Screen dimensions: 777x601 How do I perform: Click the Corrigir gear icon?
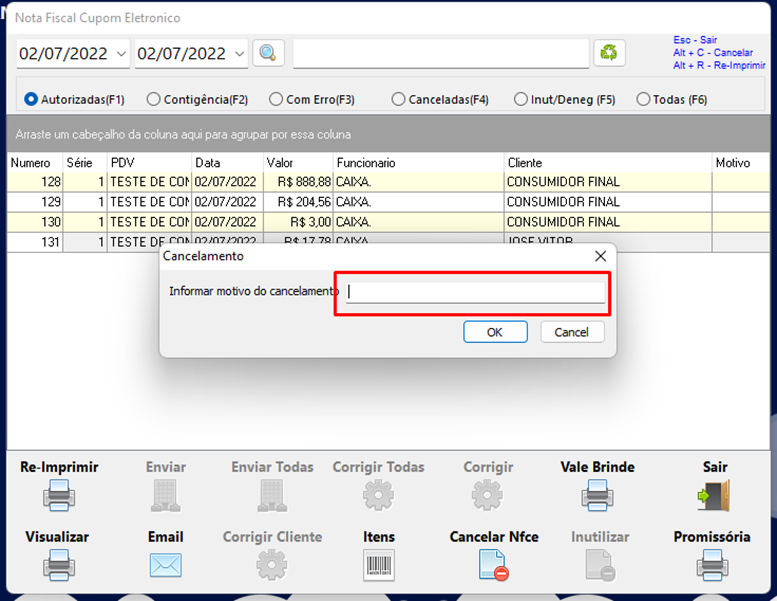(487, 494)
